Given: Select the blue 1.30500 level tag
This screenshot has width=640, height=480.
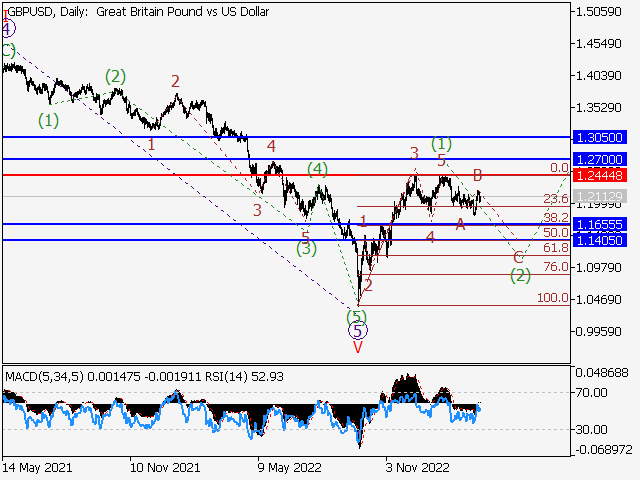Looking at the screenshot, I should point(599,138).
